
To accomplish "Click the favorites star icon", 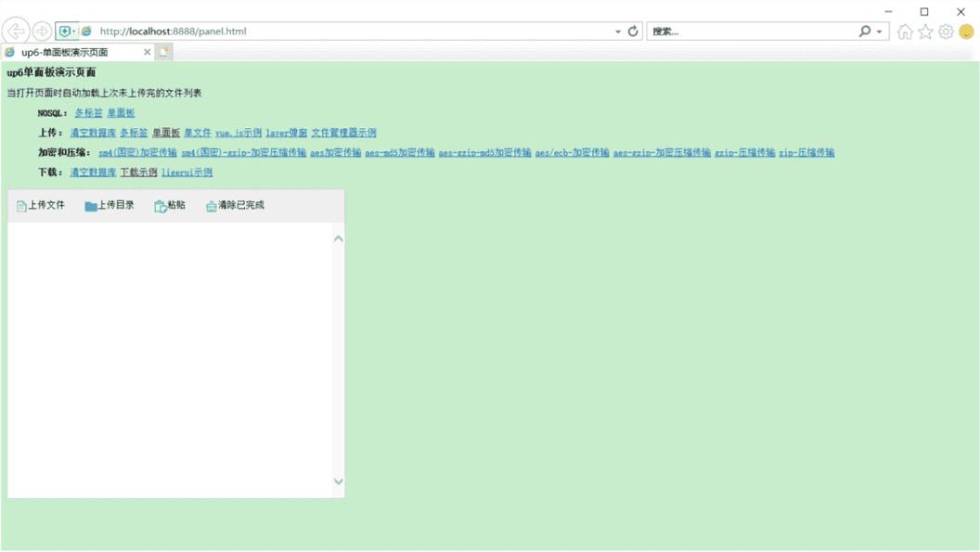I will (x=924, y=31).
